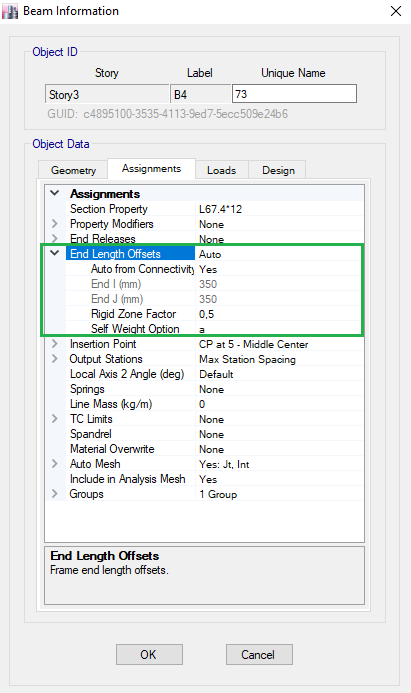The image size is (411, 693).
Task: Click the Unique Name input field
Action: (294, 94)
